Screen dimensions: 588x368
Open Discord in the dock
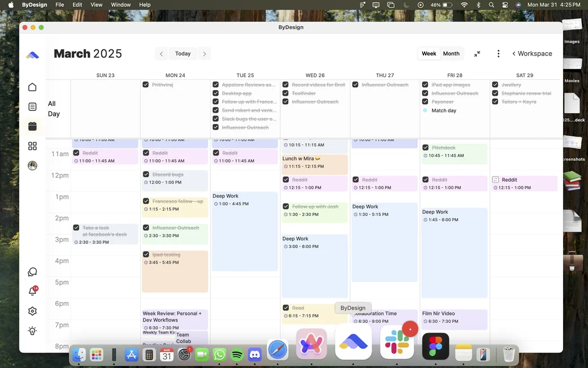point(254,354)
